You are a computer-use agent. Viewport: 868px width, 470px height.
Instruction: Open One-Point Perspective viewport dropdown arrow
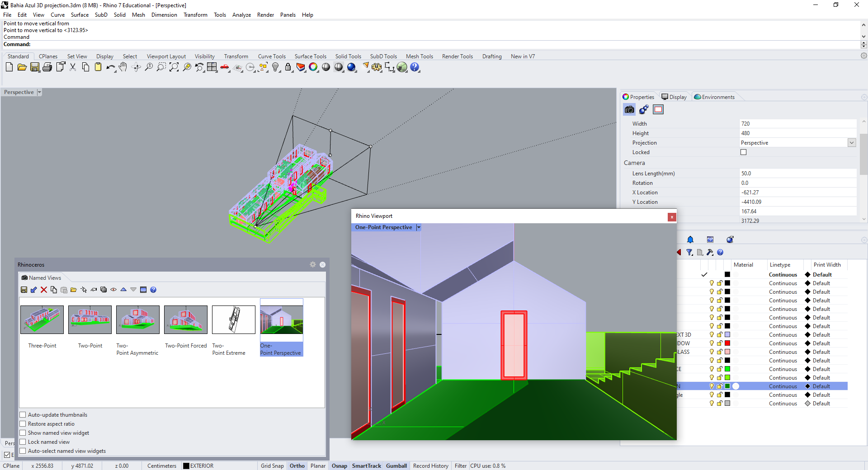419,227
